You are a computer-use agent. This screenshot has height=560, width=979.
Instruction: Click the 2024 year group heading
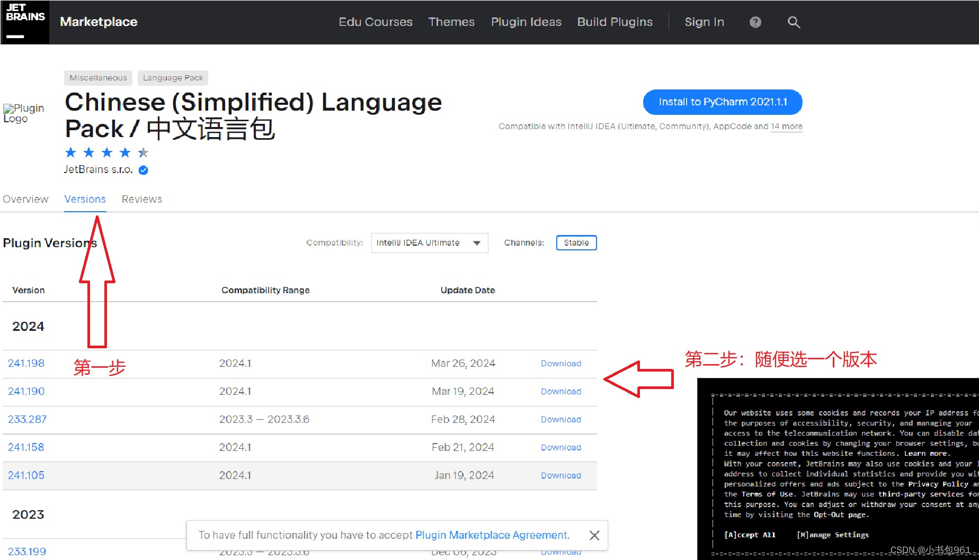pos(28,327)
